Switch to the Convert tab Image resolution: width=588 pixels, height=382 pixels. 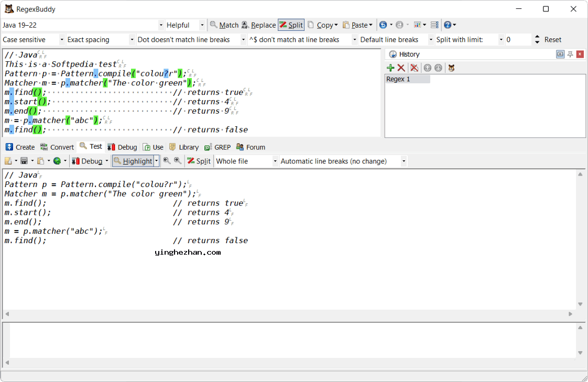(57, 147)
